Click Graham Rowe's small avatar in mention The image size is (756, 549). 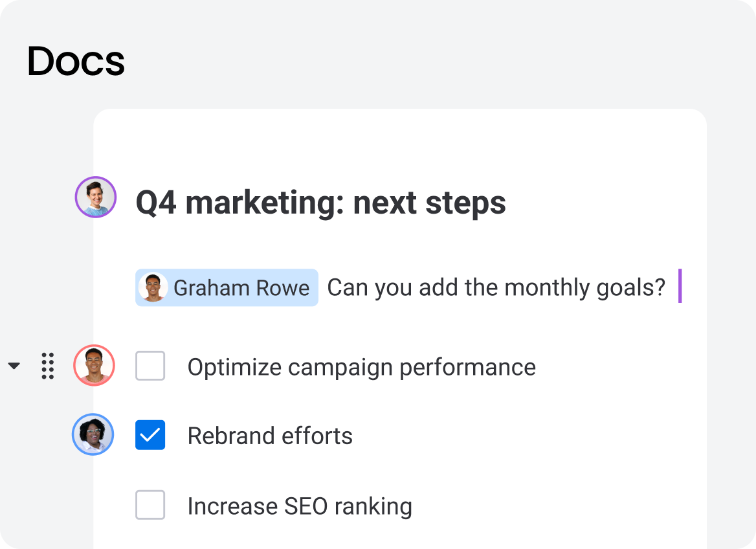(x=153, y=287)
